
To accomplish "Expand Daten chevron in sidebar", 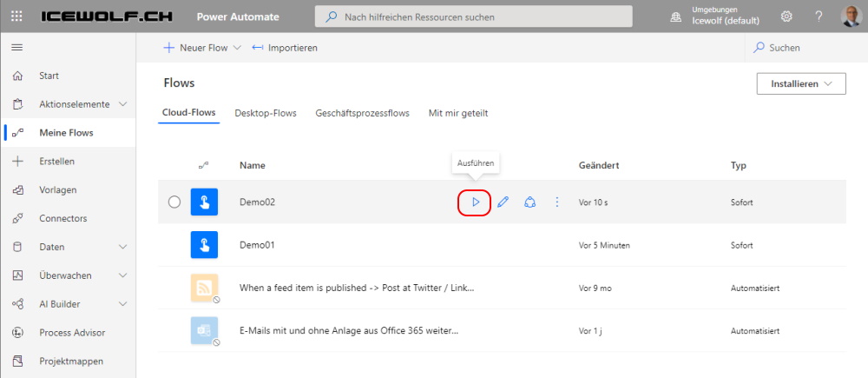I will pos(123,247).
